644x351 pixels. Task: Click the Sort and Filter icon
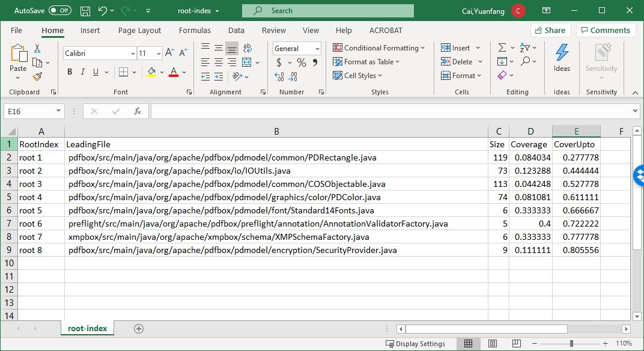[x=525, y=47]
